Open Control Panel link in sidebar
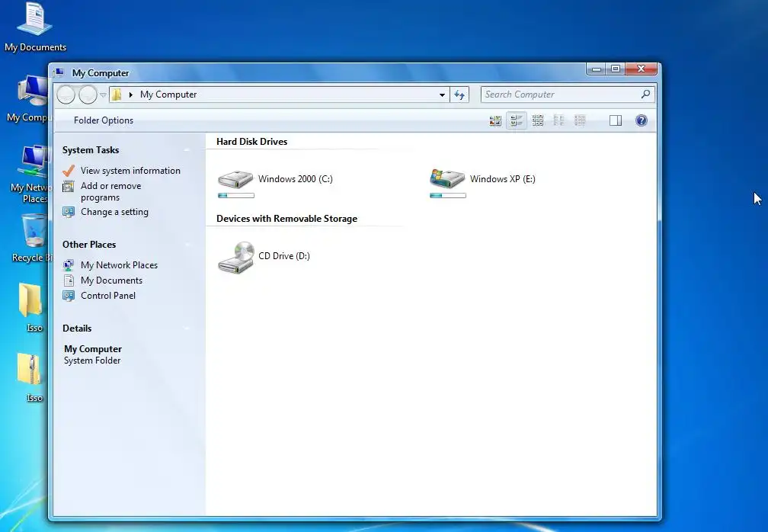 108,296
